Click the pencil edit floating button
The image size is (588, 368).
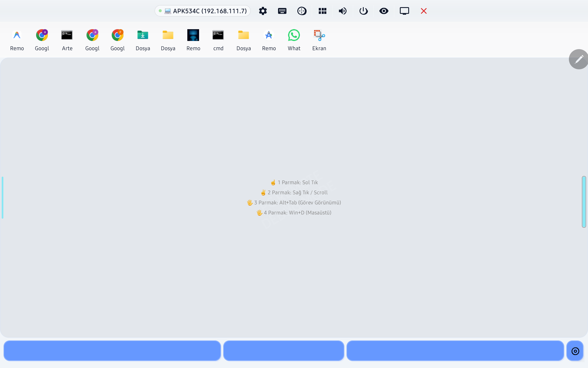click(579, 59)
